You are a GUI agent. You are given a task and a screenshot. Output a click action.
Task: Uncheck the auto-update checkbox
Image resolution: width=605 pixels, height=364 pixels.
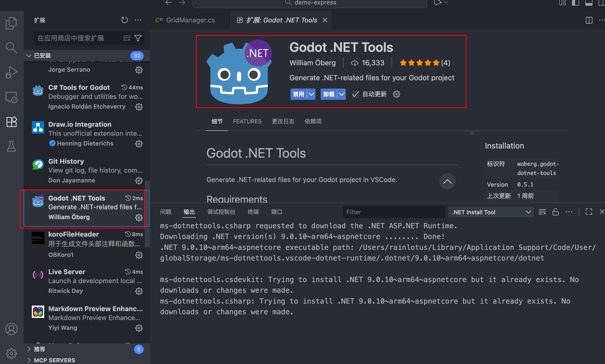coord(355,94)
